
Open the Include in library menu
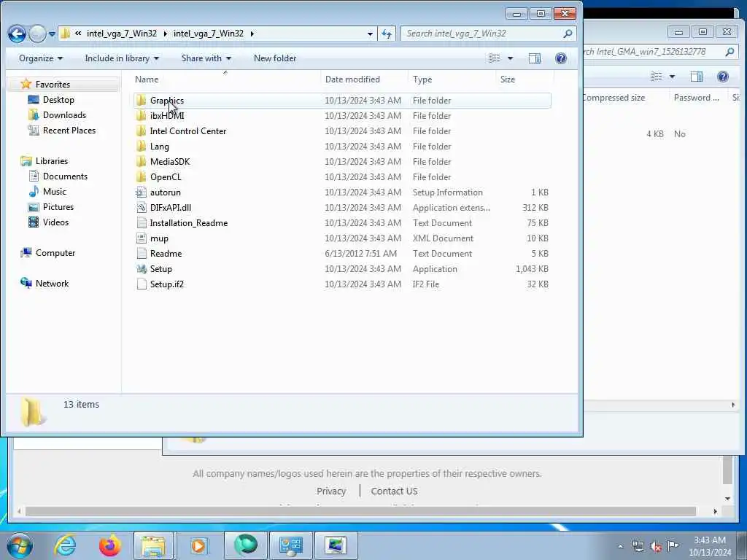122,58
